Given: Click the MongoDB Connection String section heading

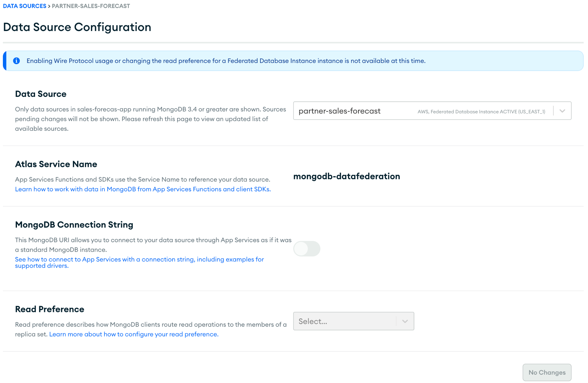Looking at the screenshot, I should 74,225.
